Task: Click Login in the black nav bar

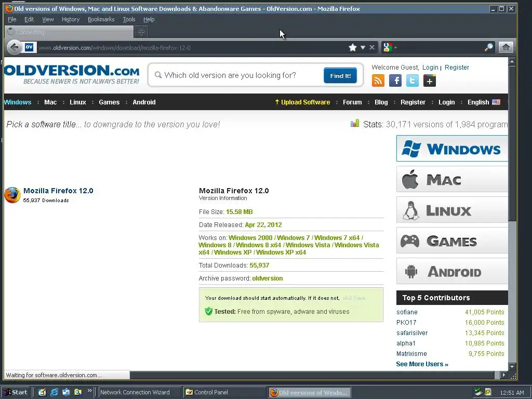Action: point(446,102)
